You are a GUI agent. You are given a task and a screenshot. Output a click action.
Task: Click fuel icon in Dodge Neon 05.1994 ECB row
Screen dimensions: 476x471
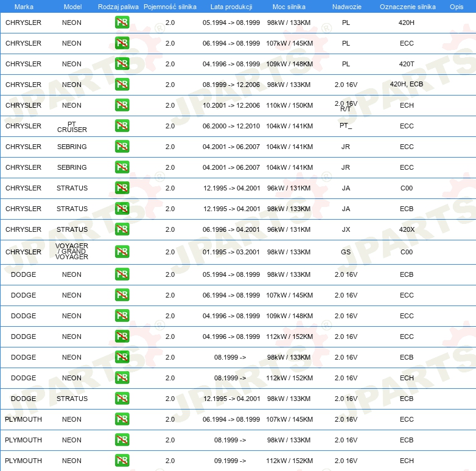(x=122, y=274)
